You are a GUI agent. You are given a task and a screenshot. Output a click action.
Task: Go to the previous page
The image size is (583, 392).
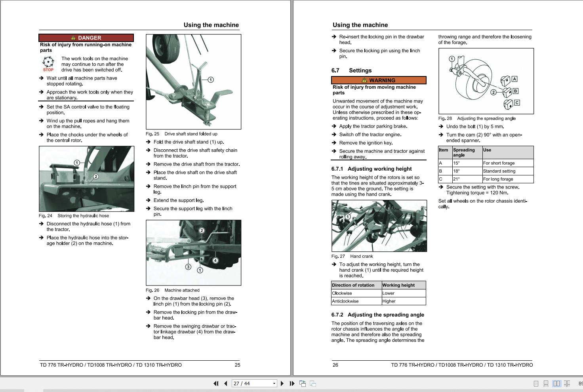pos(226,383)
